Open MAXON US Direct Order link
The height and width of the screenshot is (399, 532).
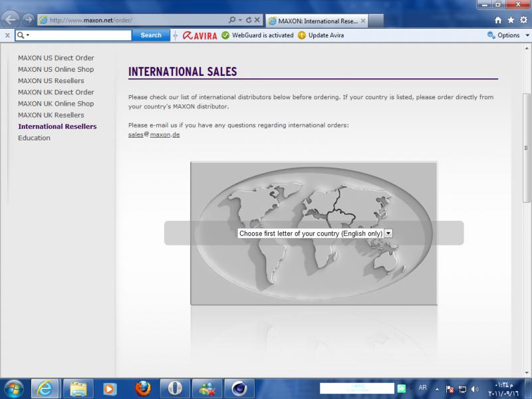click(56, 58)
